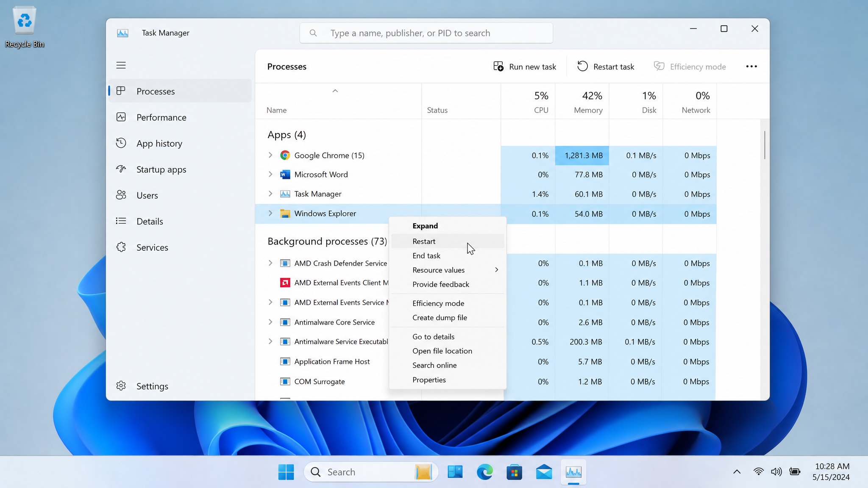The image size is (868, 488).
Task: Open Microsoft Store from the taskbar
Action: (514, 472)
